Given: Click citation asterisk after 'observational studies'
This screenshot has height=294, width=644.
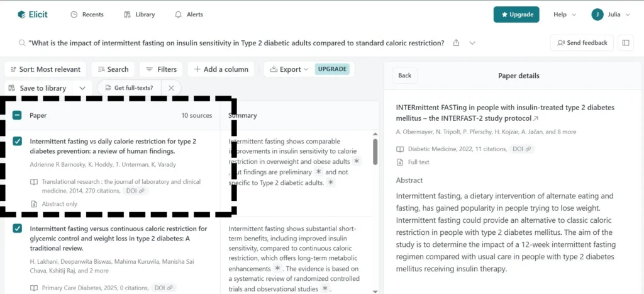Looking at the screenshot, I should 325,289.
